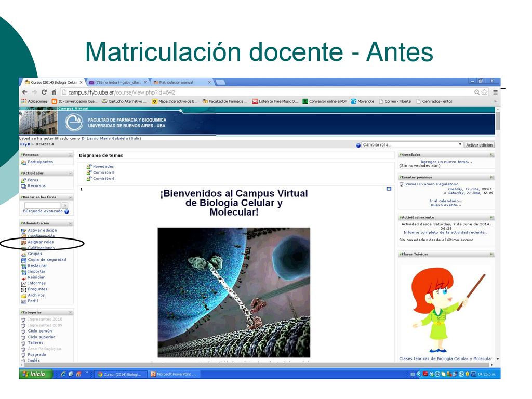Click the ES language indicator in the taskbar

pos(413,374)
